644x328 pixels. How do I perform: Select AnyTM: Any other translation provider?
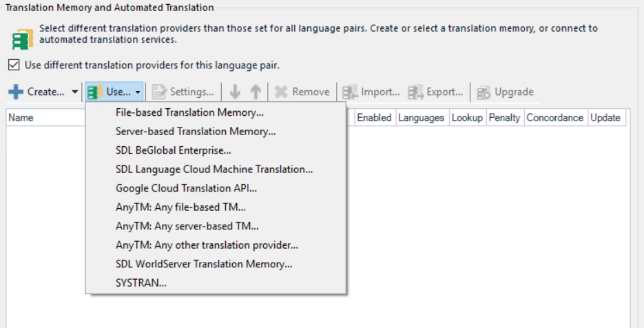[x=216, y=245]
